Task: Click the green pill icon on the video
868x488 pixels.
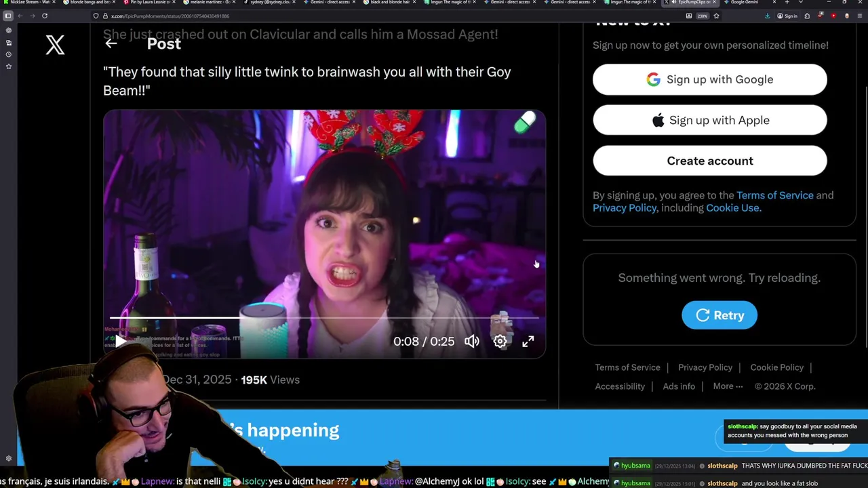Action: coord(525,123)
